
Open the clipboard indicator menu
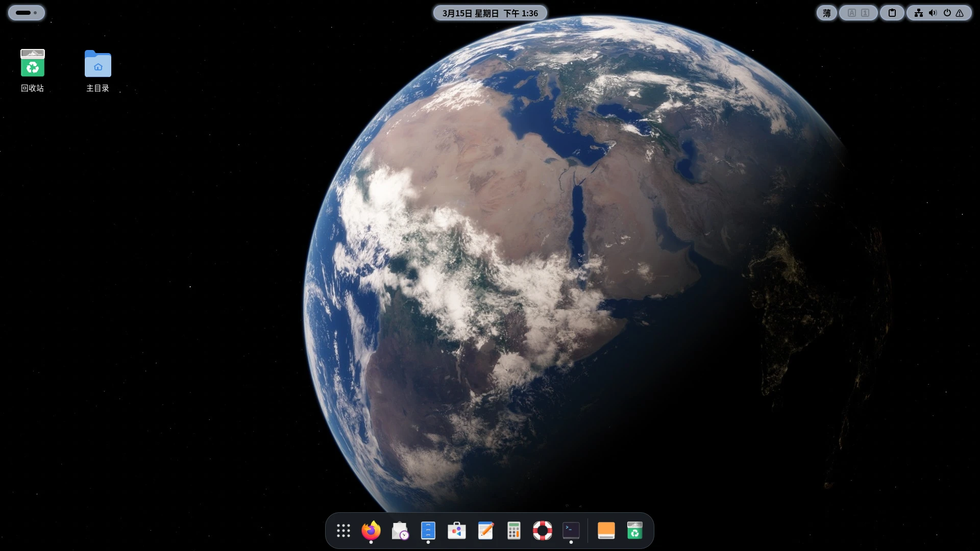pyautogui.click(x=892, y=13)
